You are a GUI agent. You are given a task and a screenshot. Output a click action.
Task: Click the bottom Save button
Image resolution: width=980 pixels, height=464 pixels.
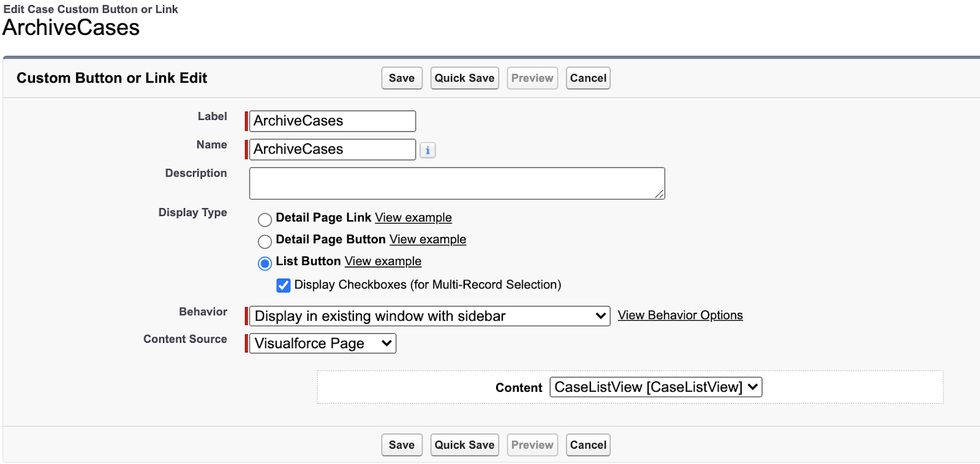[x=402, y=445]
